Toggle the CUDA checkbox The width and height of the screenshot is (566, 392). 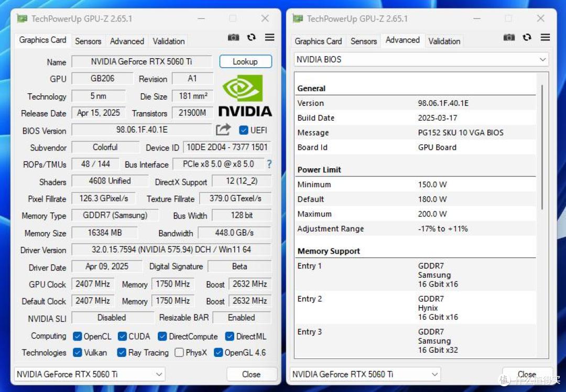(x=122, y=336)
